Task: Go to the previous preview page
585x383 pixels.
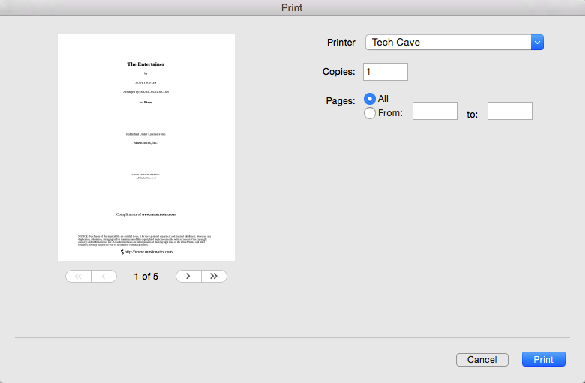Action: pos(104,276)
